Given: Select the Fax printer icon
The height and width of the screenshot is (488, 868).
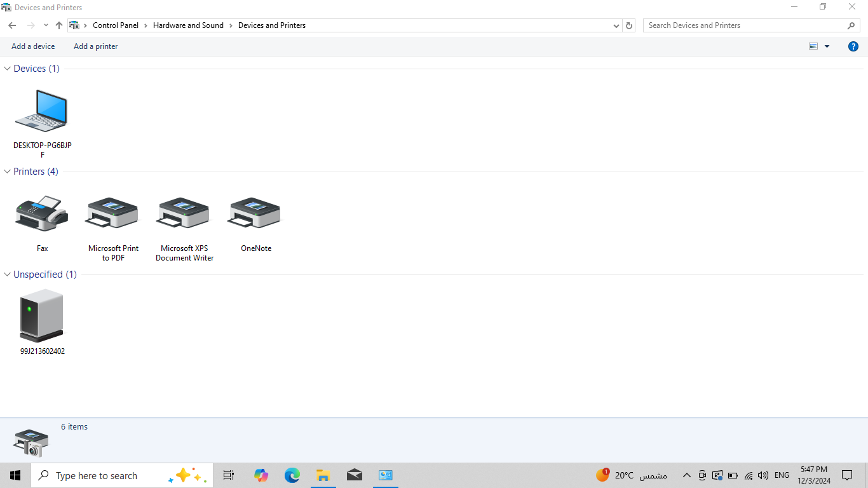Looking at the screenshot, I should (42, 214).
